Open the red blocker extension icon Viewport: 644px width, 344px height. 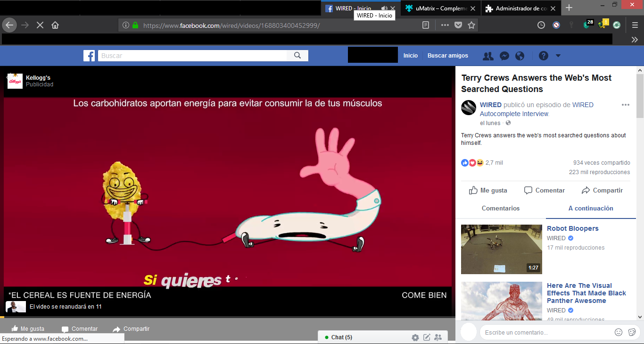pyautogui.click(x=556, y=25)
